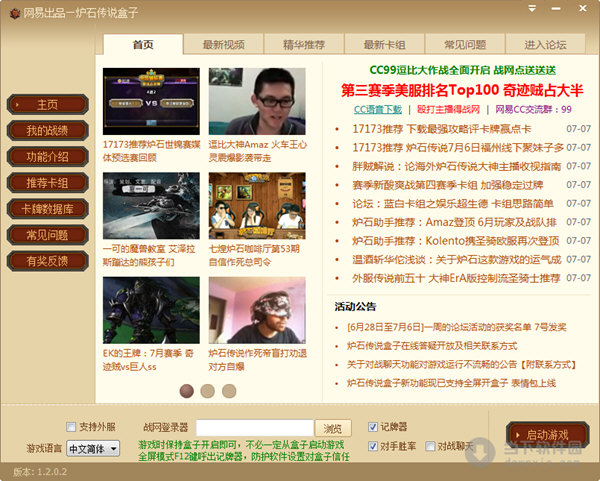The width and height of the screenshot is (600, 481).
Task: Open the 炉石传说作死帝盲打 thumbnail
Action: (x=257, y=310)
